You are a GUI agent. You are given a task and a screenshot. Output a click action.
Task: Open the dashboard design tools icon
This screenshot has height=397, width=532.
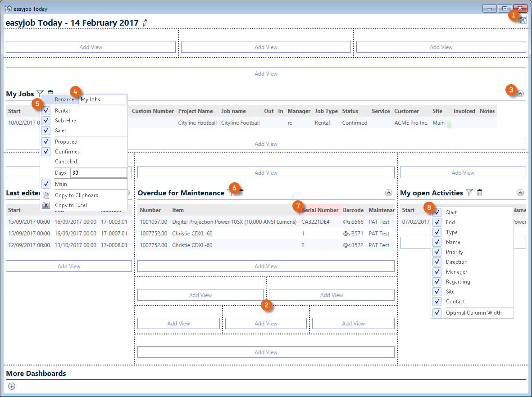[522, 20]
